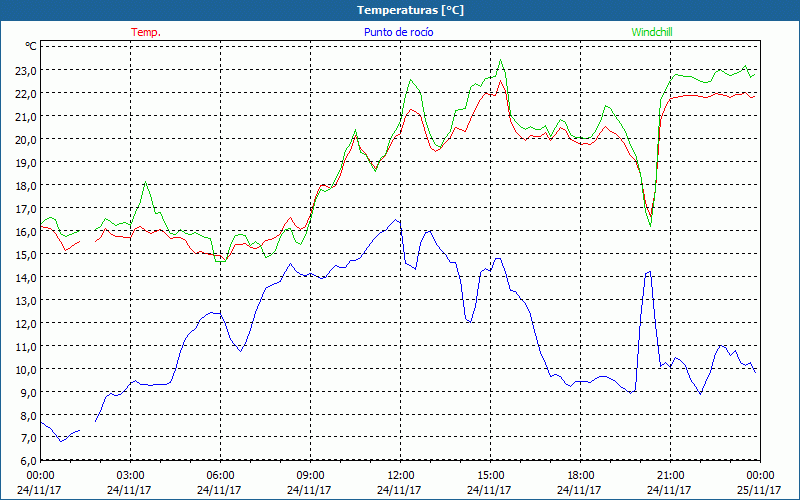Click the 22,0 y-axis value
Screen dimensions: 800x500
[x=26, y=93]
